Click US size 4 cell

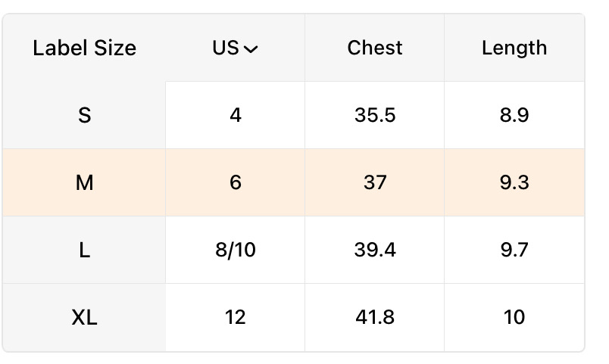(236, 116)
